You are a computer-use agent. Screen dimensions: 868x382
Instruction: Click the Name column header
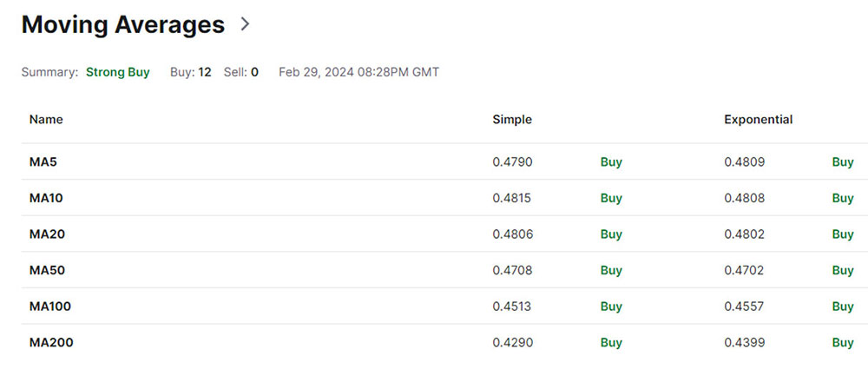click(x=46, y=120)
